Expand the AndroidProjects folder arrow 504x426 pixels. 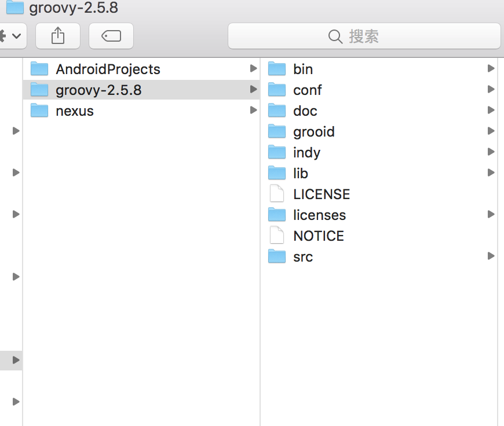coord(253,68)
